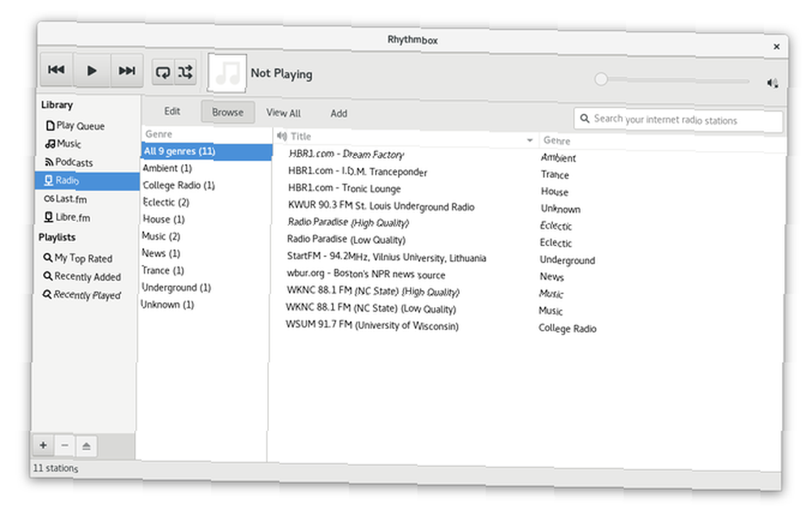Open the Music library source
The image size is (812, 516).
(x=63, y=144)
